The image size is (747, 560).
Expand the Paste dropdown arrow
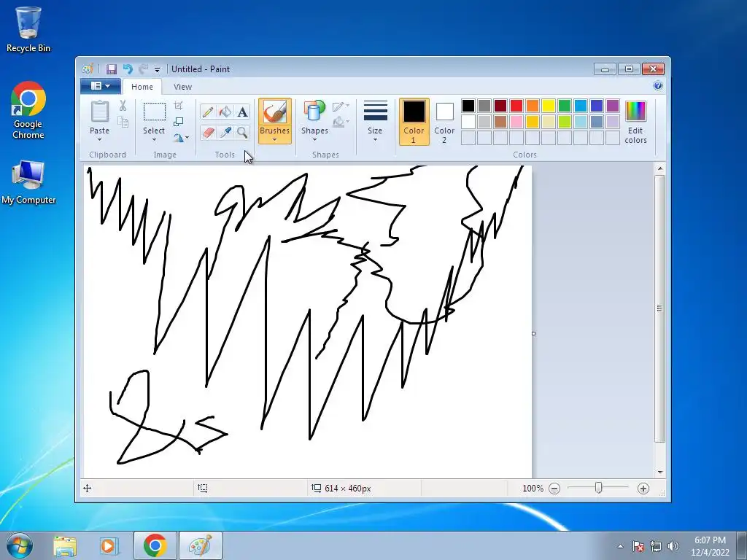coord(99,139)
